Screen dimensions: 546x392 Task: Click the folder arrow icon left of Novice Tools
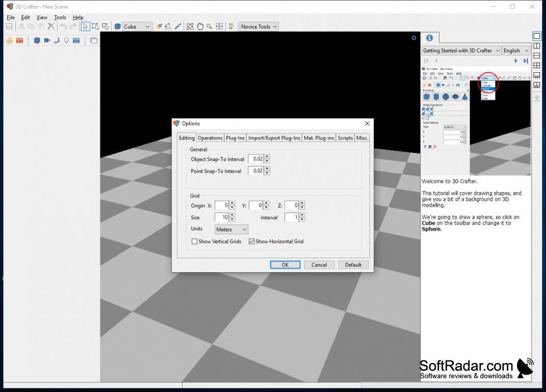[x=231, y=27]
